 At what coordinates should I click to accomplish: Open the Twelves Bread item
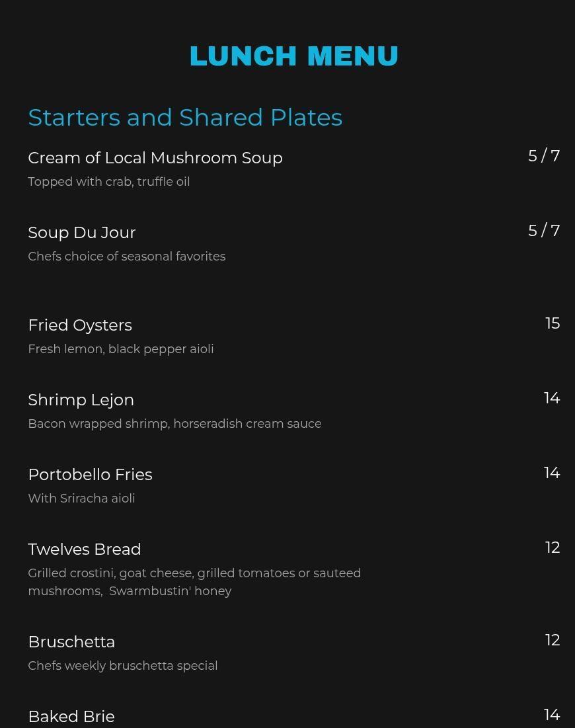pos(85,549)
